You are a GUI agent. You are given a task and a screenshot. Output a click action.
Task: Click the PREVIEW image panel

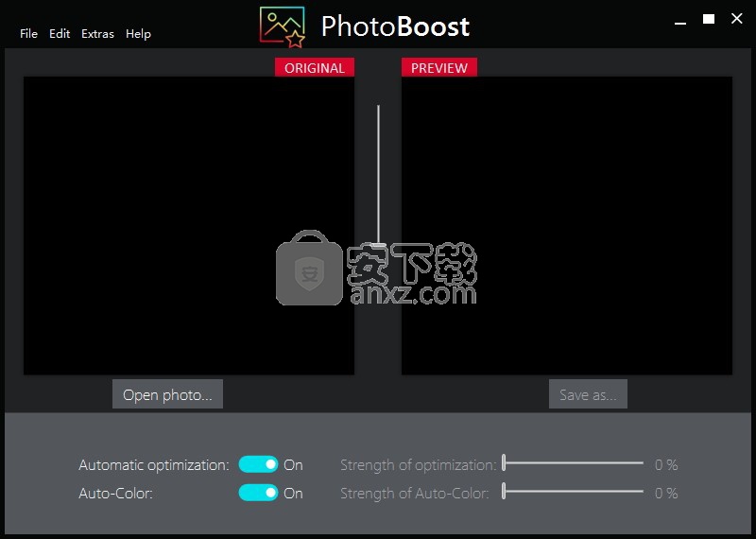[567, 225]
